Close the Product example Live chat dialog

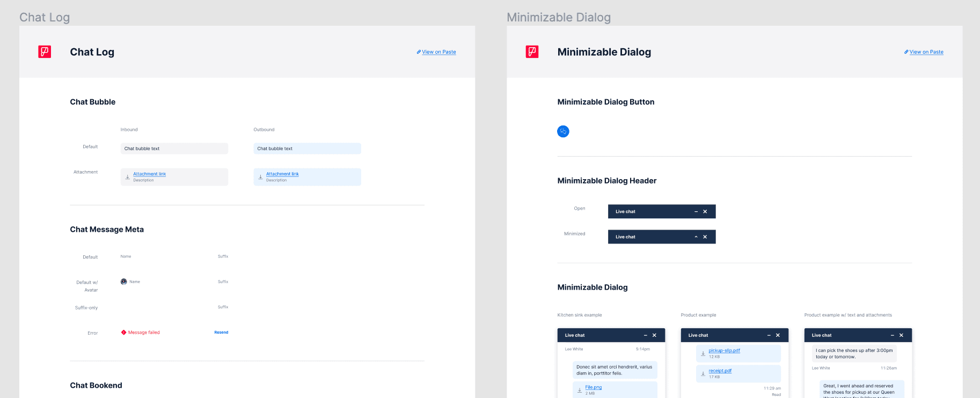tap(778, 335)
